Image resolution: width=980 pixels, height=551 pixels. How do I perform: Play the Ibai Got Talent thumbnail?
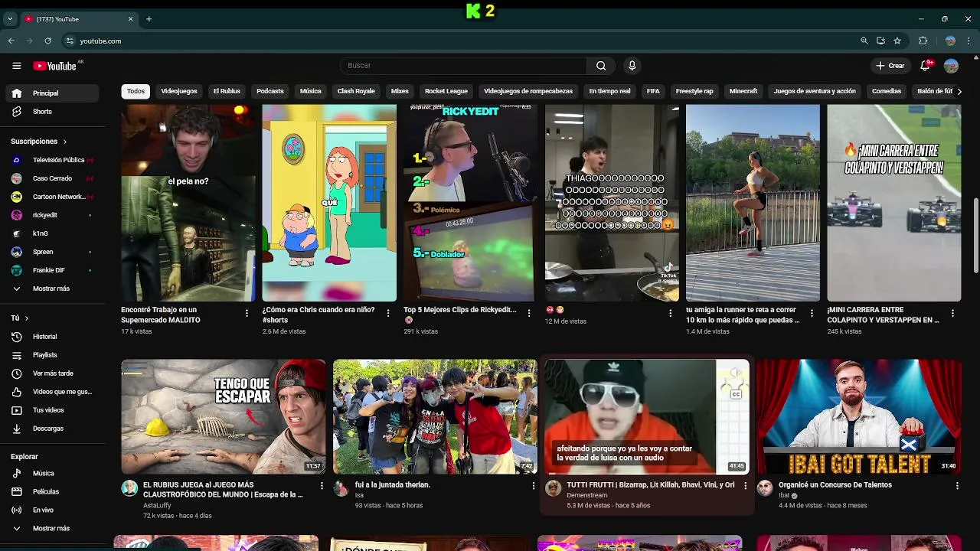pos(858,416)
